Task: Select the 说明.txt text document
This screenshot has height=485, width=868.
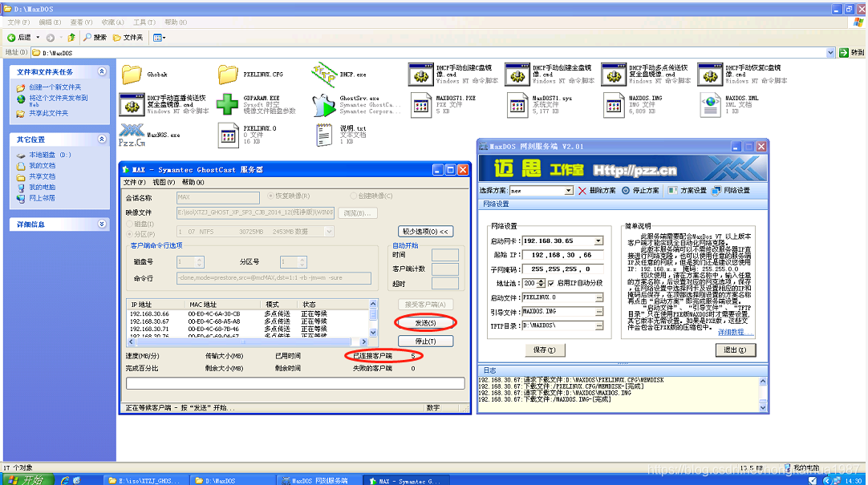Action: point(324,135)
